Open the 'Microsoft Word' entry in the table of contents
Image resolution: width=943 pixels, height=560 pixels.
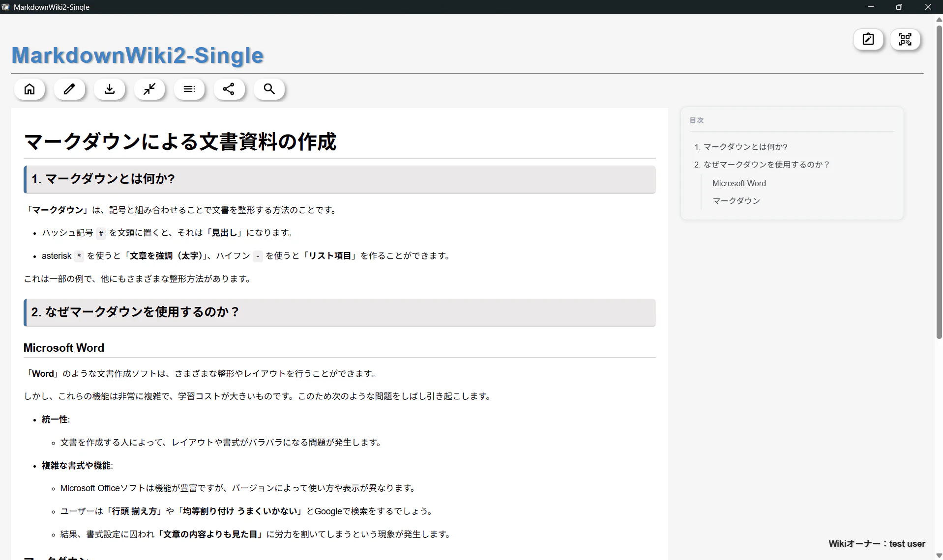pos(739,183)
